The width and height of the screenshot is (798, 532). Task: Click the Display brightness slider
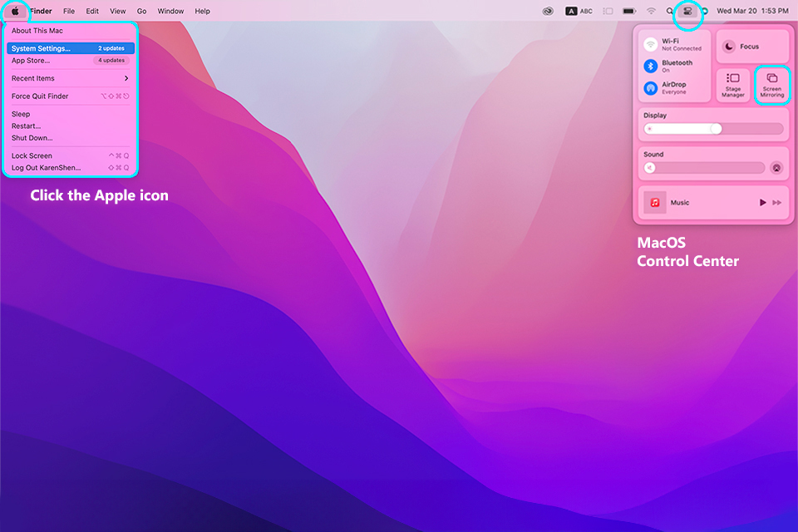pyautogui.click(x=713, y=129)
